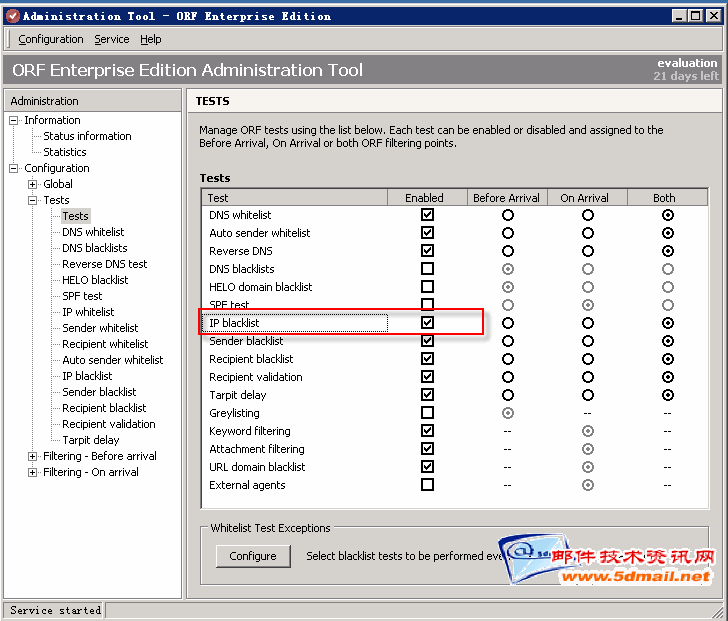The width and height of the screenshot is (728, 621).
Task: Expand Filtering - Before arrival node
Action: click(32, 456)
